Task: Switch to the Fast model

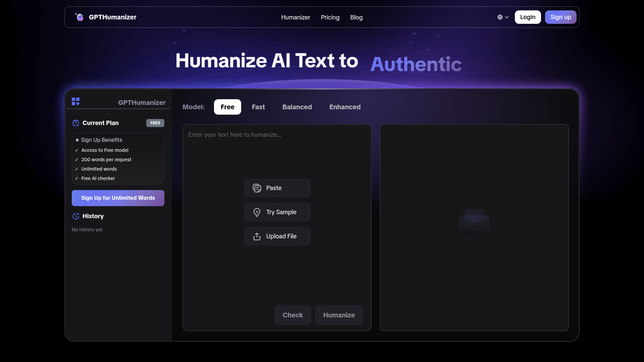Action: click(x=258, y=107)
